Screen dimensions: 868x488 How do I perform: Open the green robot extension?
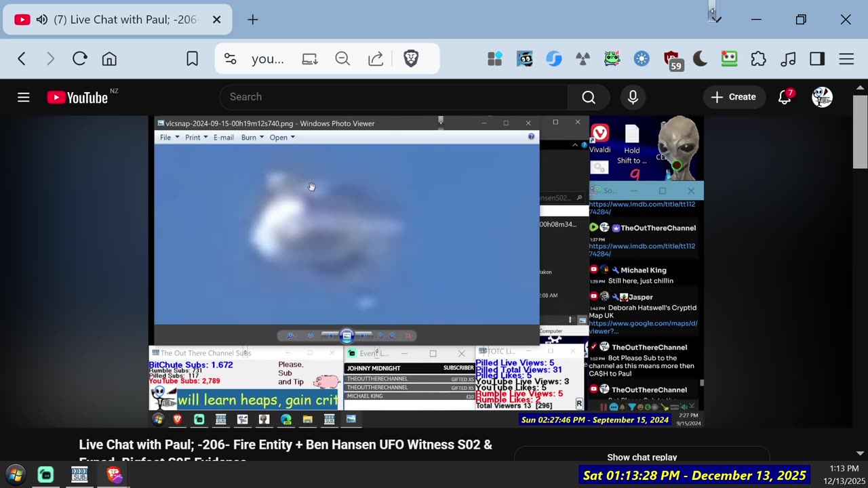point(729,59)
